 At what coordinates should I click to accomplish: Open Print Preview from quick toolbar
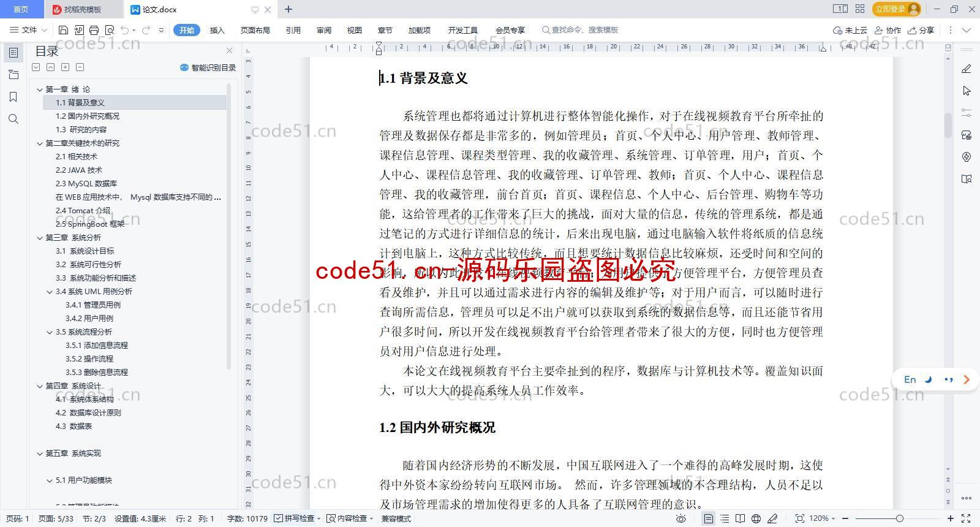tap(110, 30)
